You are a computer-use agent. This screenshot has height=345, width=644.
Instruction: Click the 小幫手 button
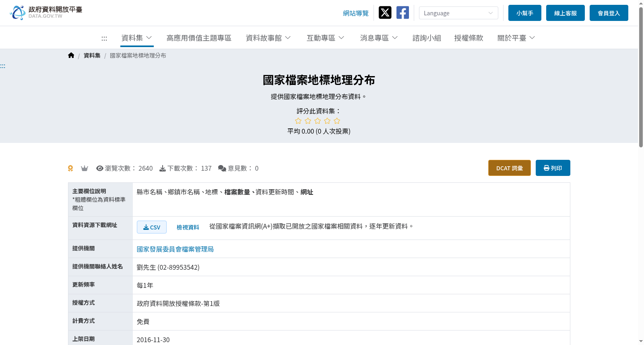click(525, 13)
